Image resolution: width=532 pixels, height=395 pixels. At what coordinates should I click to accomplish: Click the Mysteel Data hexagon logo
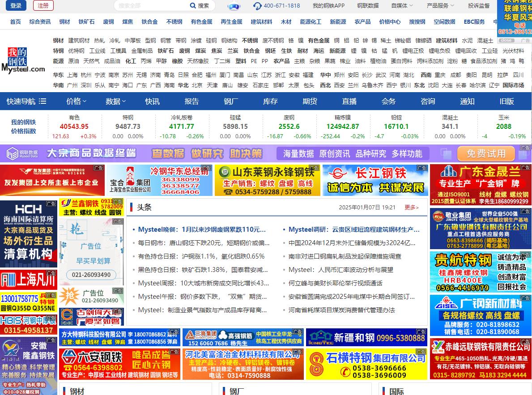tap(13, 153)
